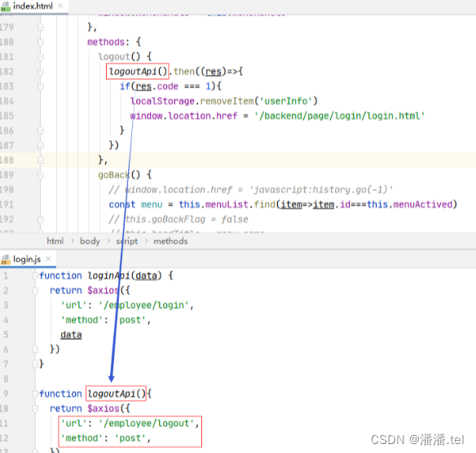
Task: Click the underlined 'data' on line 5
Action: tap(71, 335)
